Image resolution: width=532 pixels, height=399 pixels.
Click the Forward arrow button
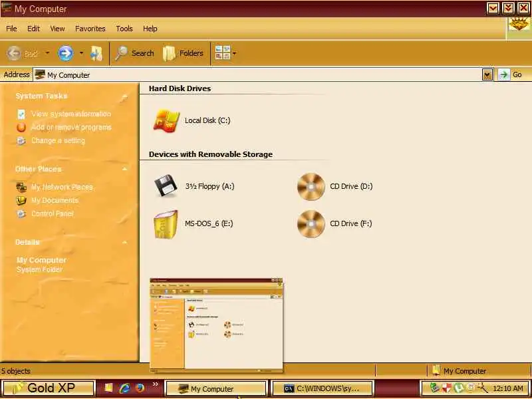[x=65, y=53]
